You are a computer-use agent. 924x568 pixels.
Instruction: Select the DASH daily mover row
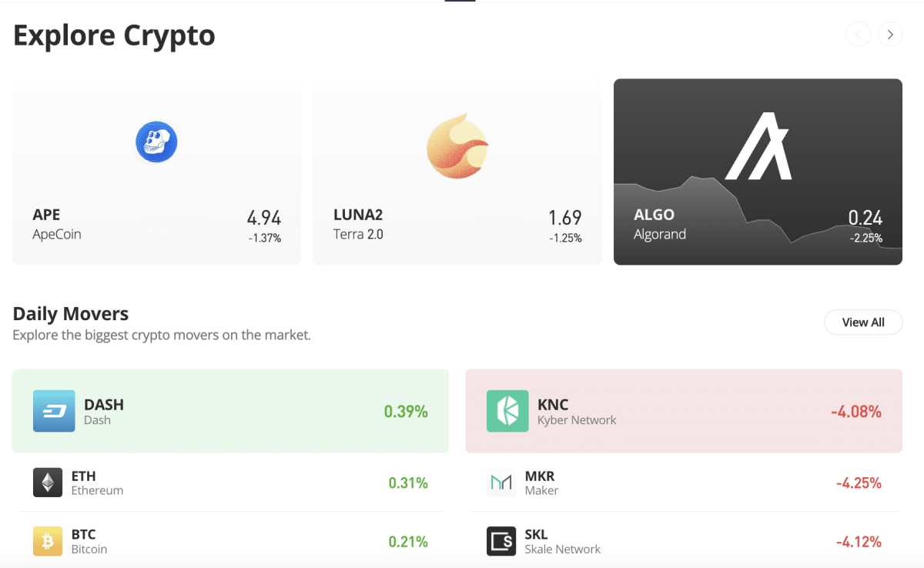(230, 411)
